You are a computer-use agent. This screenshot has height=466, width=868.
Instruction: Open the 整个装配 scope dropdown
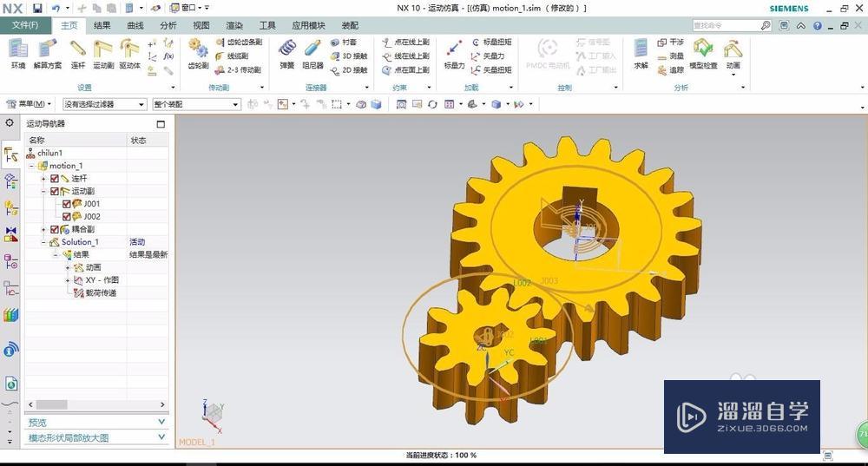[x=196, y=104]
